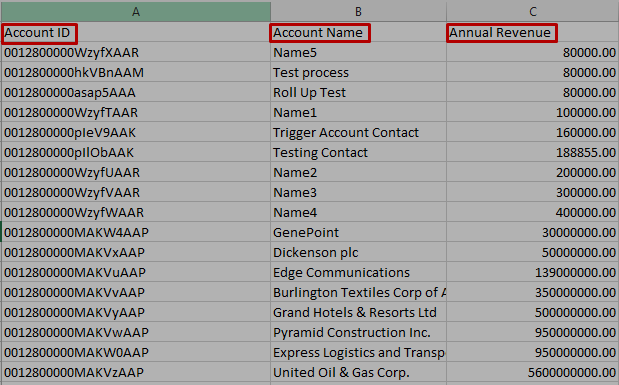619x385 pixels.
Task: Select the Grand Hotels & Resorts Ltd cell
Action: point(358,312)
